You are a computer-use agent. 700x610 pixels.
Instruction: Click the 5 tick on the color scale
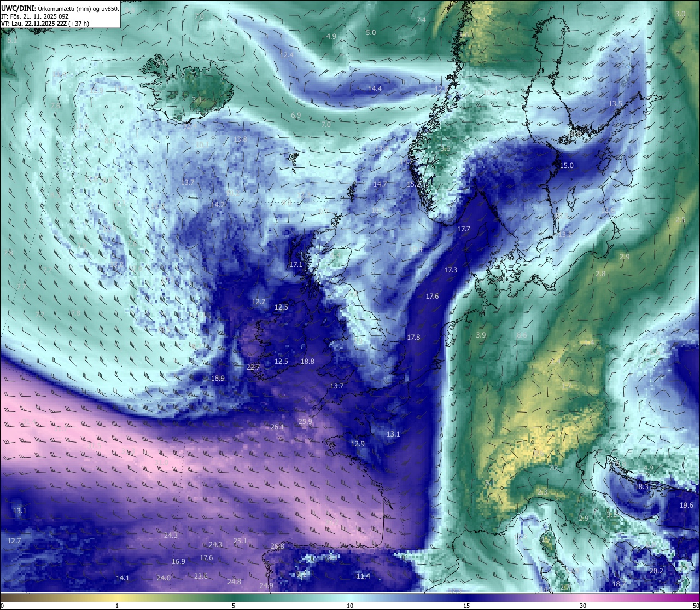[234, 606]
